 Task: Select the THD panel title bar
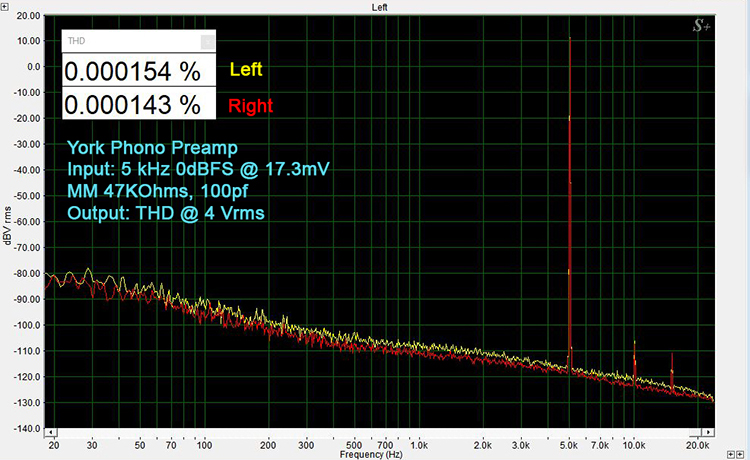(x=130, y=42)
